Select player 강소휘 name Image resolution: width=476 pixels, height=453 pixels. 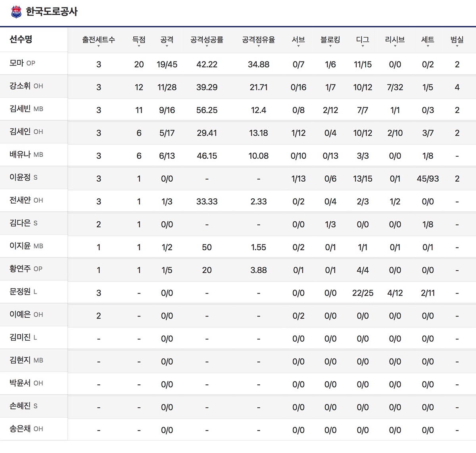tap(20, 86)
